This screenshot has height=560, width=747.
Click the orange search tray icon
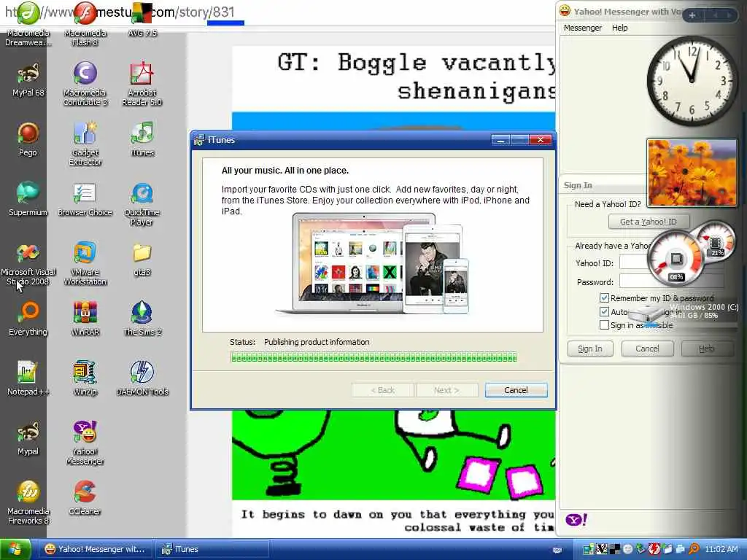click(x=694, y=549)
